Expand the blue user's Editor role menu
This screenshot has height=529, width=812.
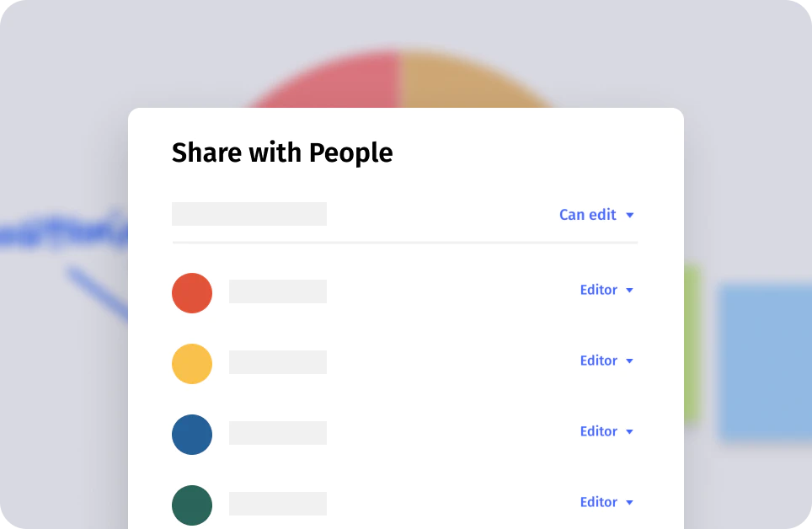(599, 431)
